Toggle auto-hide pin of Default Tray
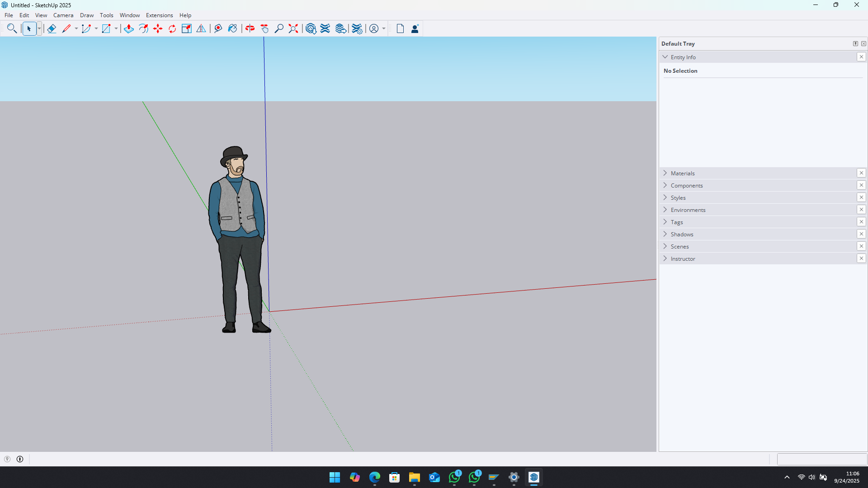This screenshot has height=488, width=868. pos(855,44)
